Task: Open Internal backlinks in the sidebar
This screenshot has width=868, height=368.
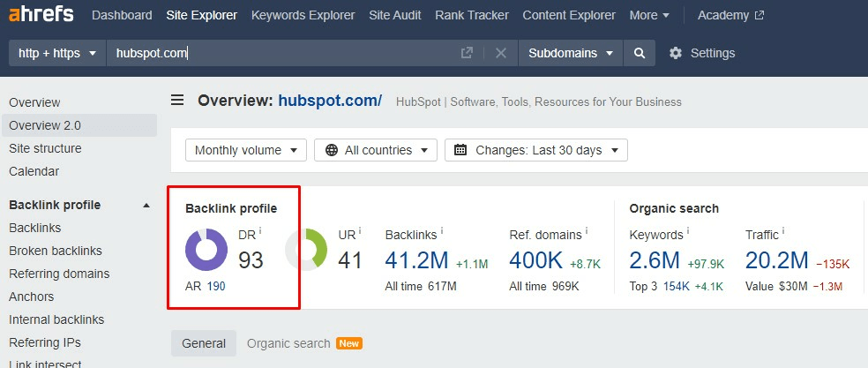Action: pos(56,319)
